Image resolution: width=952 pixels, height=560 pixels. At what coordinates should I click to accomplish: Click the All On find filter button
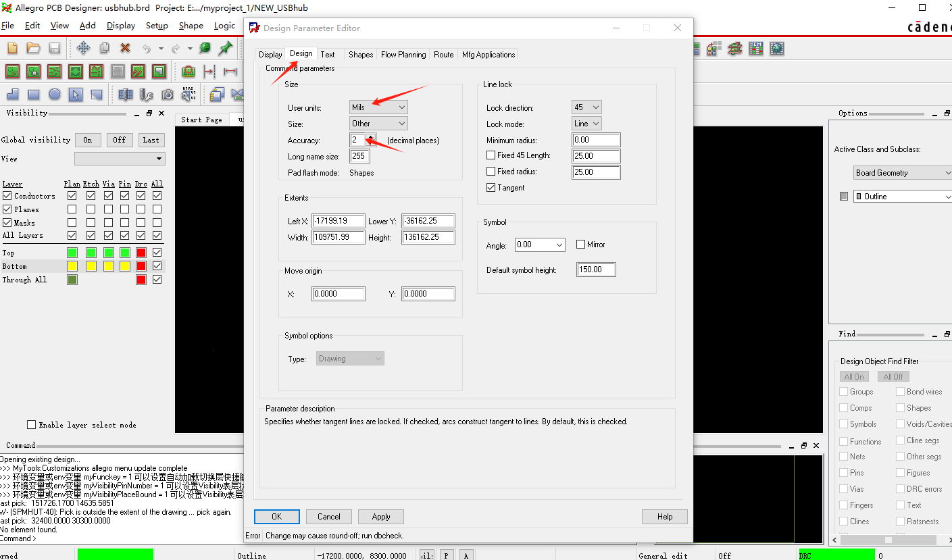[x=854, y=376]
